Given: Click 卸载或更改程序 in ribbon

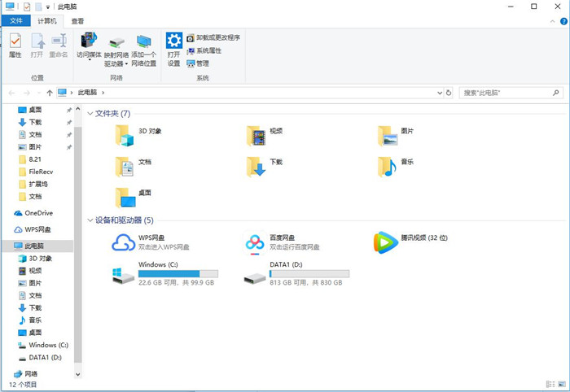Looking at the screenshot, I should [213, 37].
